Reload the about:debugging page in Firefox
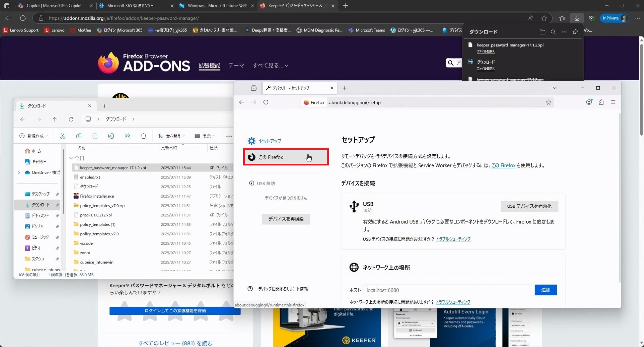644x347 pixels. click(266, 102)
